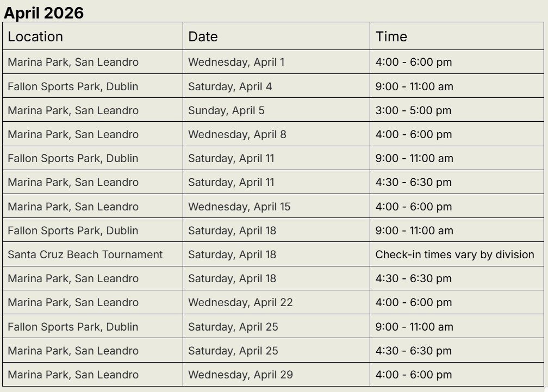Viewport: 548px width, 392px height.
Task: Select the Time column header
Action: pyautogui.click(x=391, y=36)
